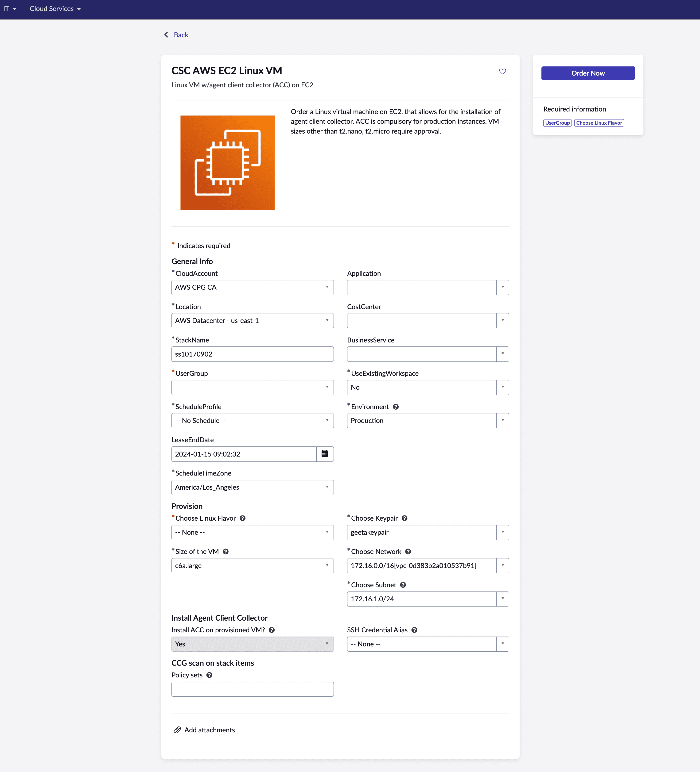Go back using the Back link
This screenshot has height=772, width=700.
click(180, 35)
